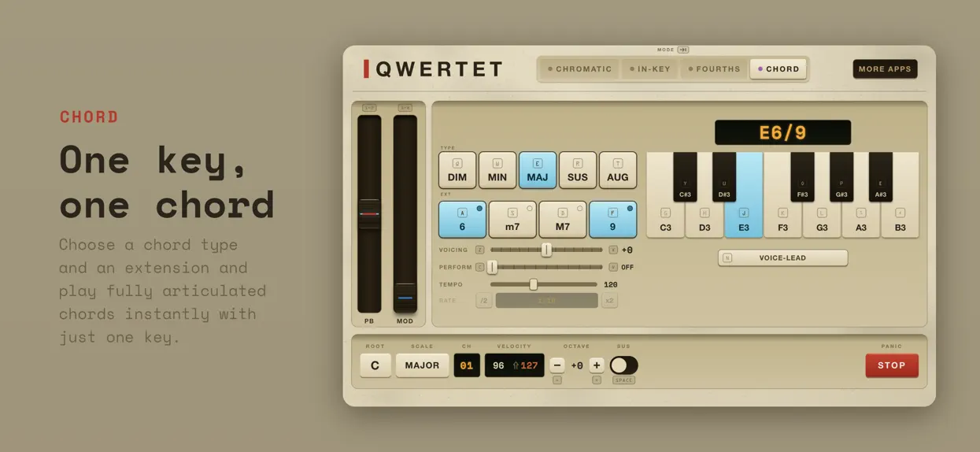The height and width of the screenshot is (452, 980).
Task: Play the D3 white key
Action: click(x=704, y=221)
